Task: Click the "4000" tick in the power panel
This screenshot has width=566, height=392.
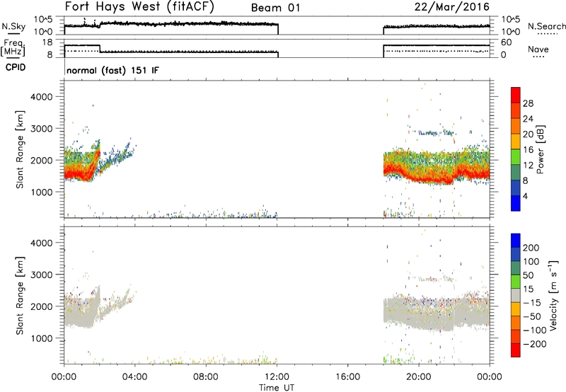Action: coord(41,97)
